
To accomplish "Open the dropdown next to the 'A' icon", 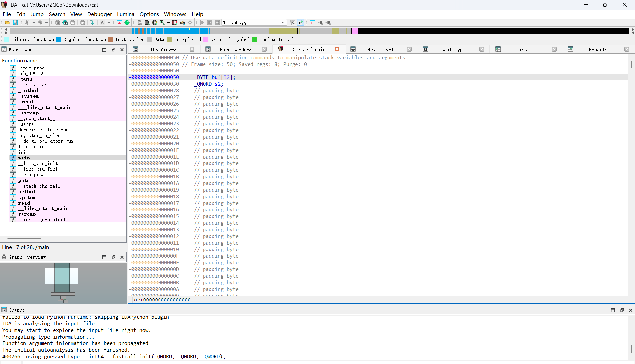I will [109, 23].
